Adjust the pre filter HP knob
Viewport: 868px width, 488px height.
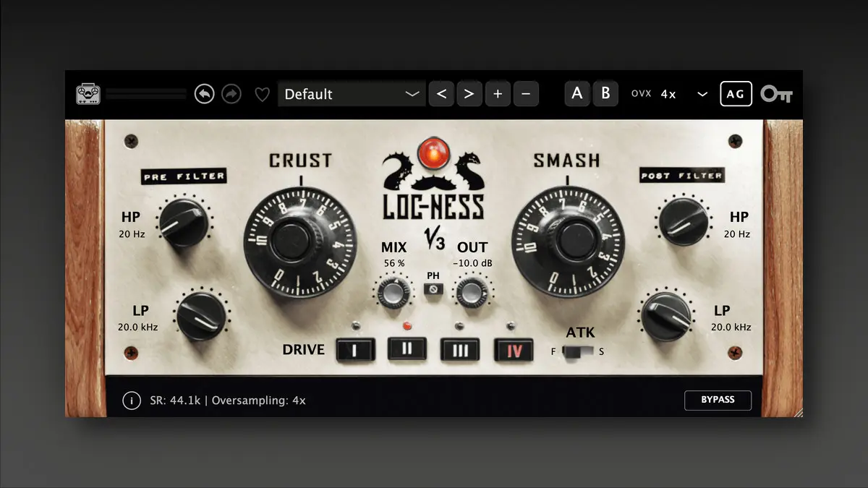(x=183, y=224)
